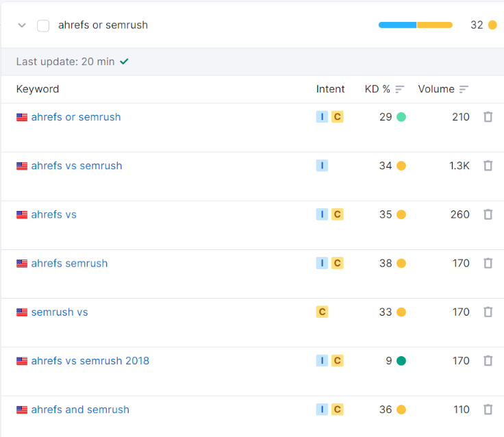Click Commercial badge in 'semrush vs' row
Viewport: 504px width, 437px height.
(322, 312)
